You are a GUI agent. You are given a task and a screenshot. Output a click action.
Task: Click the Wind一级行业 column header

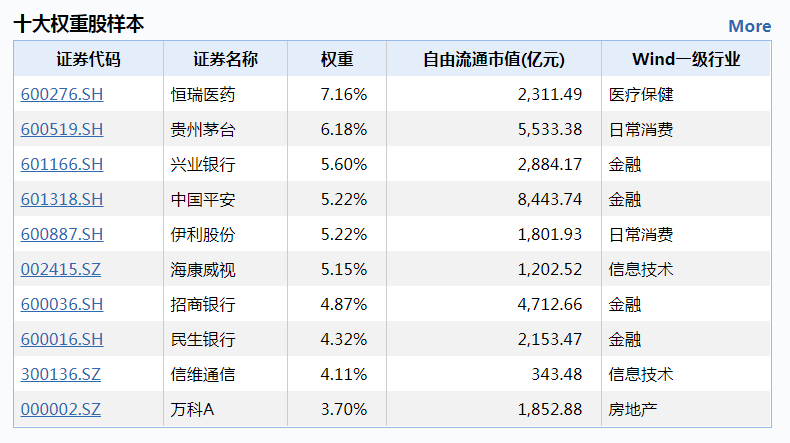point(686,59)
